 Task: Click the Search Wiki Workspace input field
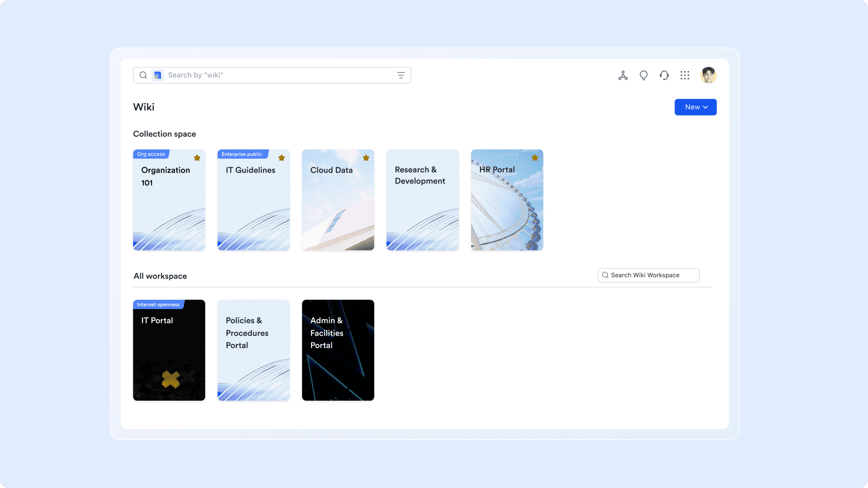(x=648, y=275)
